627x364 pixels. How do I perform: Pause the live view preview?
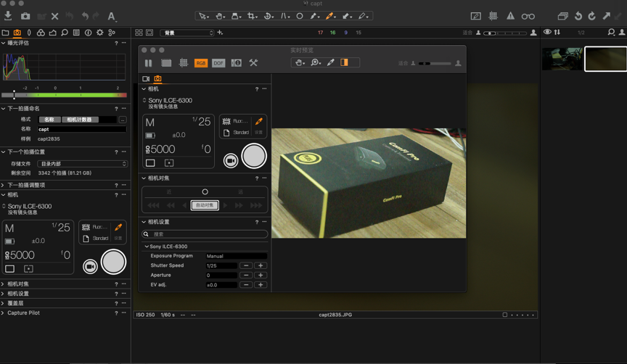(148, 63)
